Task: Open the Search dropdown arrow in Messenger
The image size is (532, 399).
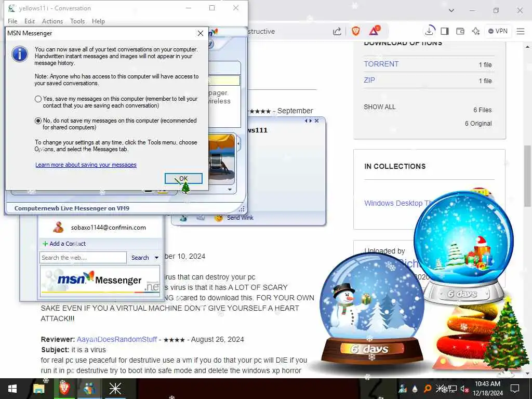Action: coord(156,258)
